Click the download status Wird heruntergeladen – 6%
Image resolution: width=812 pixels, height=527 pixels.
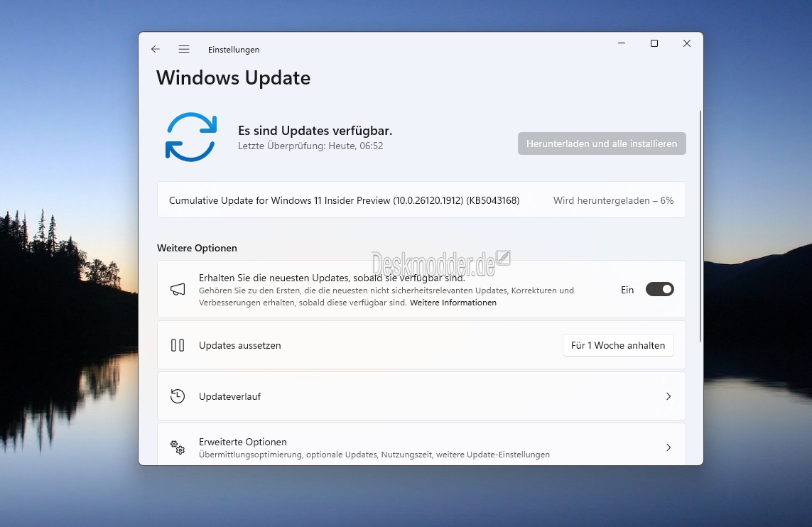click(x=613, y=200)
